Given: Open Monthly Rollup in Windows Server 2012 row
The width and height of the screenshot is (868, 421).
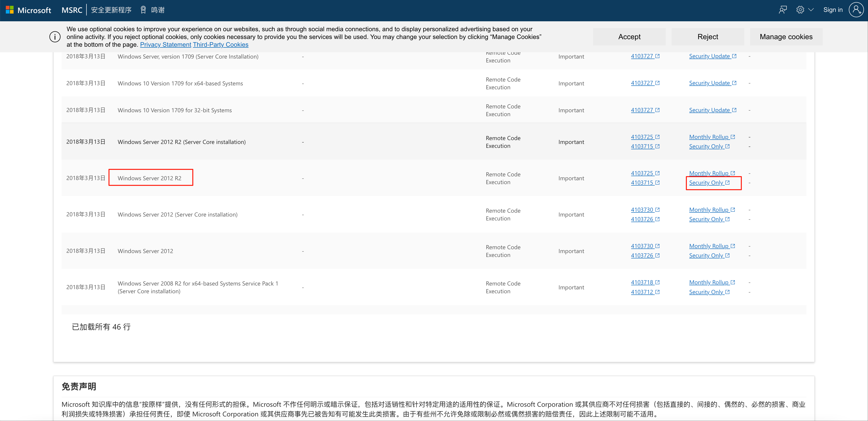Looking at the screenshot, I should point(712,246).
